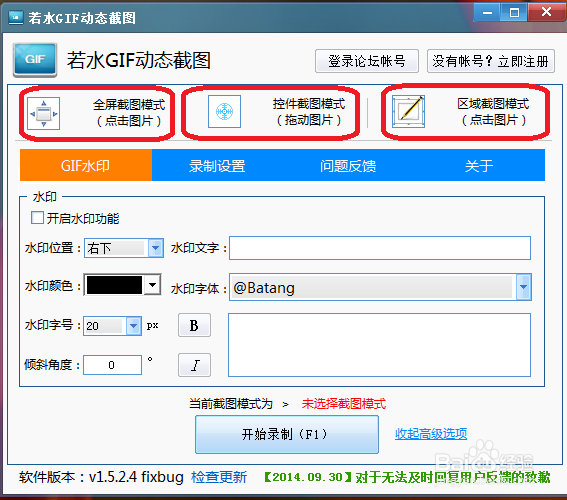
Task: Click the 全屏截图模式 label text
Action: point(129,105)
